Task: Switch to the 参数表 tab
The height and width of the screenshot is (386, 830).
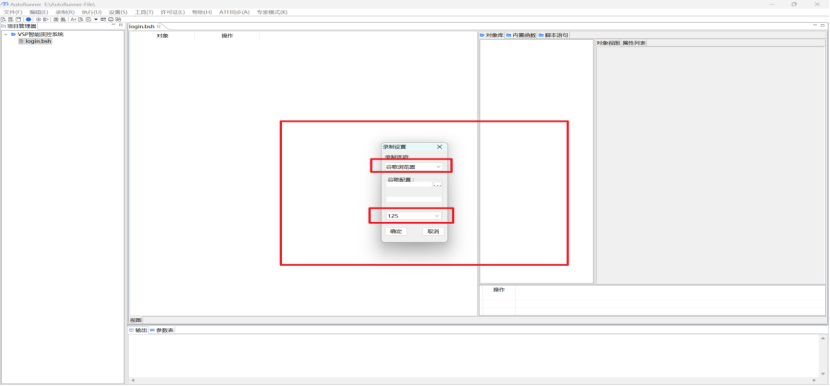Action: [162, 330]
